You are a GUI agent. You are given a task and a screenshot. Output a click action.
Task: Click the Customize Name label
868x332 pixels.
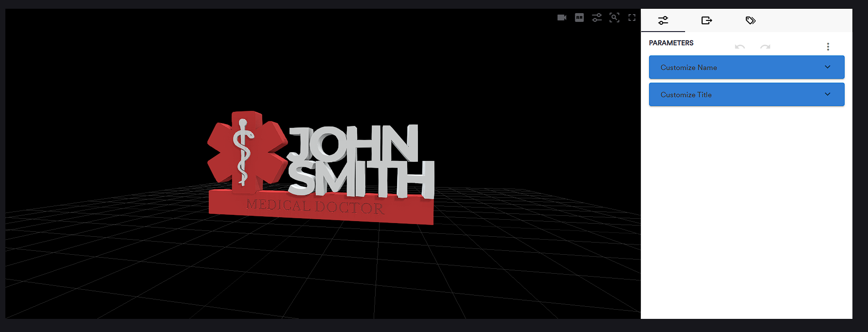point(688,68)
